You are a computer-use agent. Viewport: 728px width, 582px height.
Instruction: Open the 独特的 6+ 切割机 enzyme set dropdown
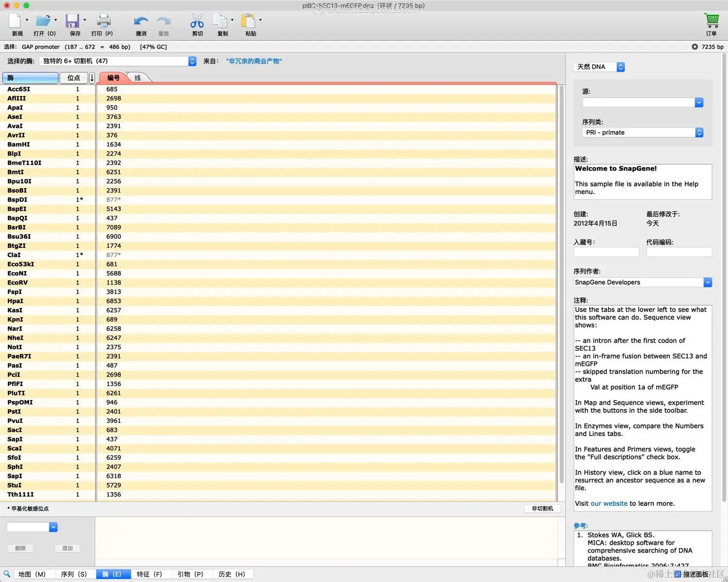[x=118, y=61]
